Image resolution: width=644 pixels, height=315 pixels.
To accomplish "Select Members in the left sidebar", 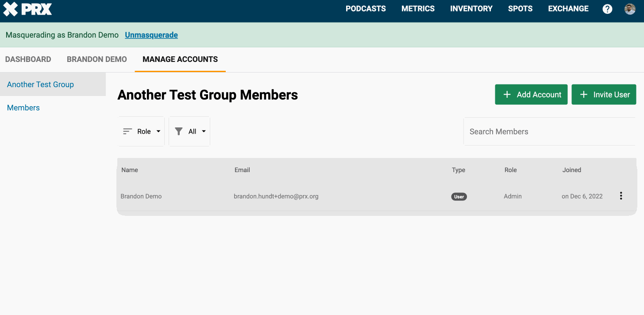I will (23, 108).
